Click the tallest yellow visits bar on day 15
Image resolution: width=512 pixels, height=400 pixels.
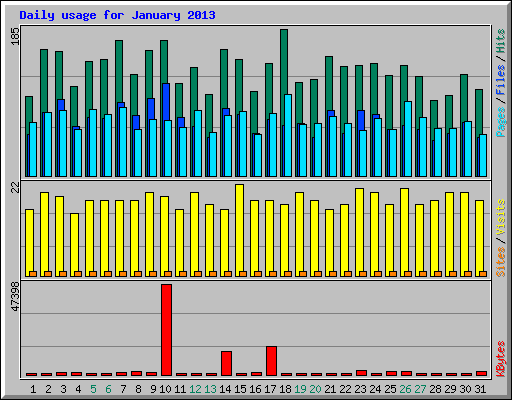239,230
